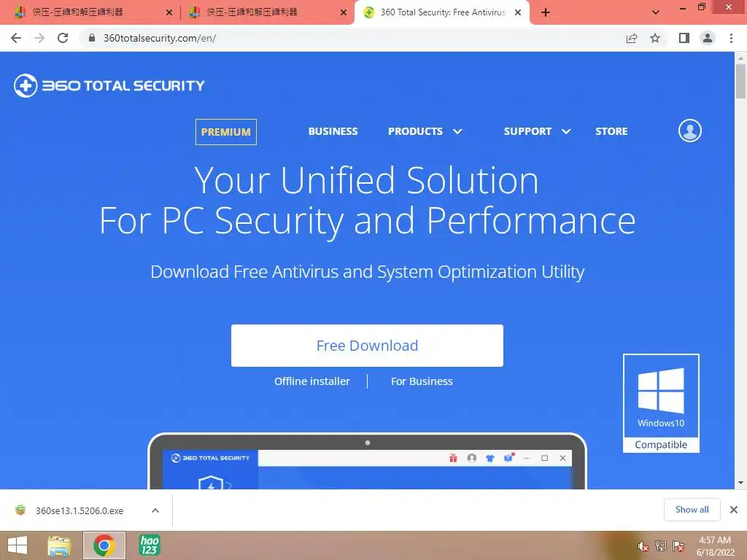Share this page using the share icon
Screen dimensions: 747x560
pyautogui.click(x=632, y=38)
